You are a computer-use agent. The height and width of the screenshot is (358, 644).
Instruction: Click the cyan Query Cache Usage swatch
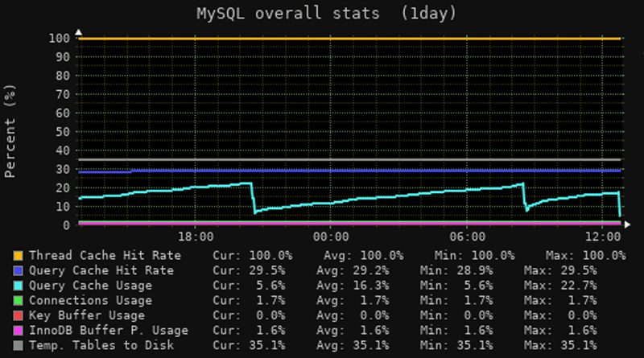click(18, 286)
